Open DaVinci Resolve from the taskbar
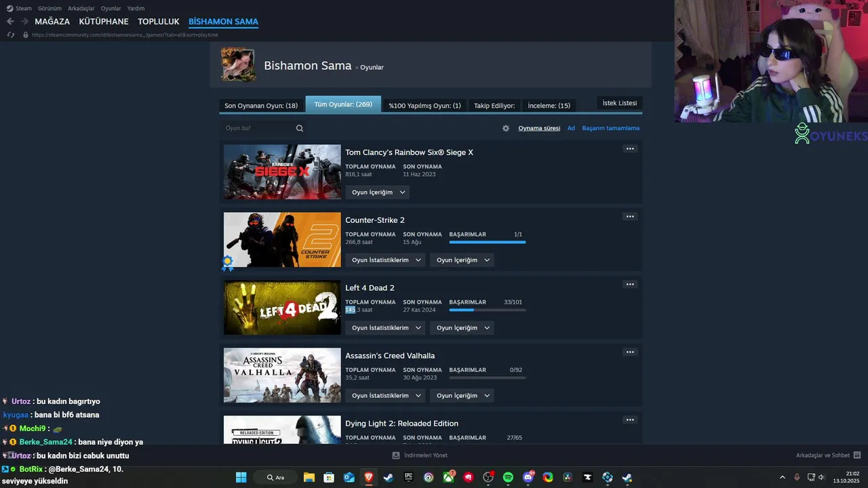 (x=568, y=477)
